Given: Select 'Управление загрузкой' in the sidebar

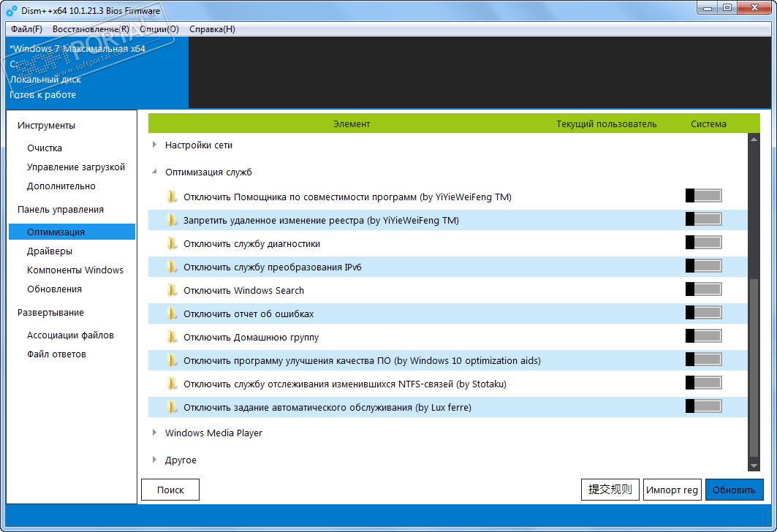Looking at the screenshot, I should click(x=76, y=167).
